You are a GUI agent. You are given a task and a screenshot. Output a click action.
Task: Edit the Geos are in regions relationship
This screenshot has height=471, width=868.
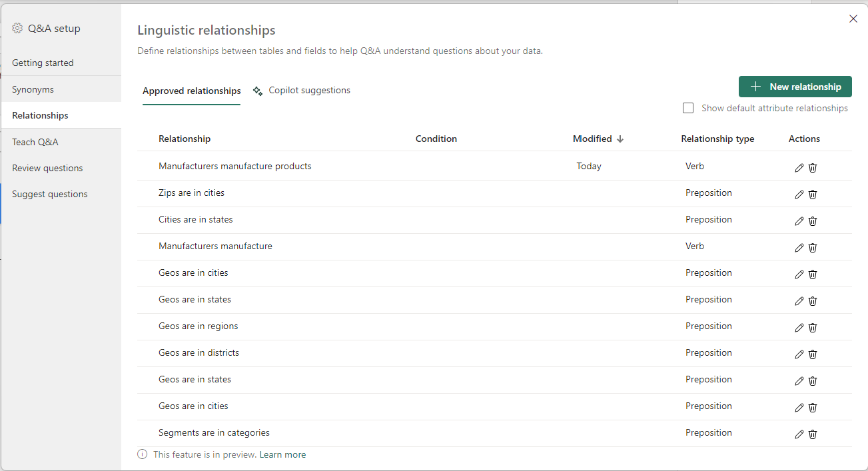(799, 328)
